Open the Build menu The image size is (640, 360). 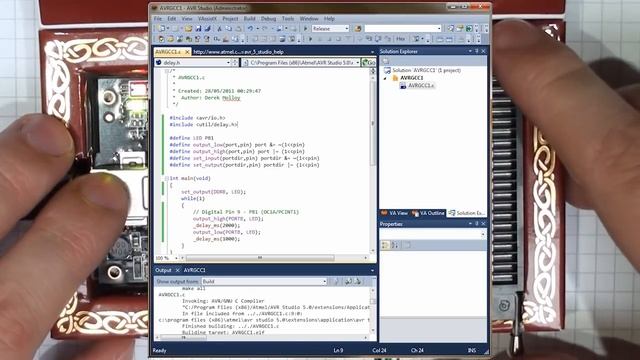pos(249,19)
